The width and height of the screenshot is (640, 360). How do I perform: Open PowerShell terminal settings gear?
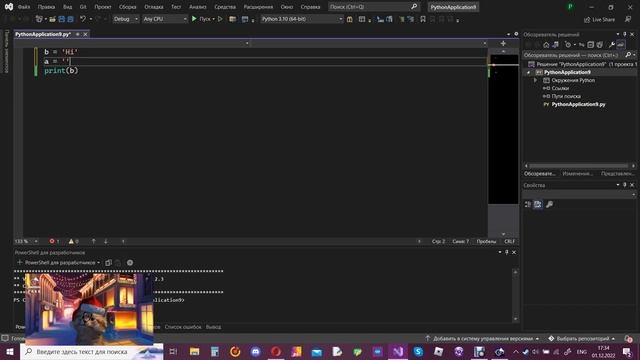click(130, 263)
